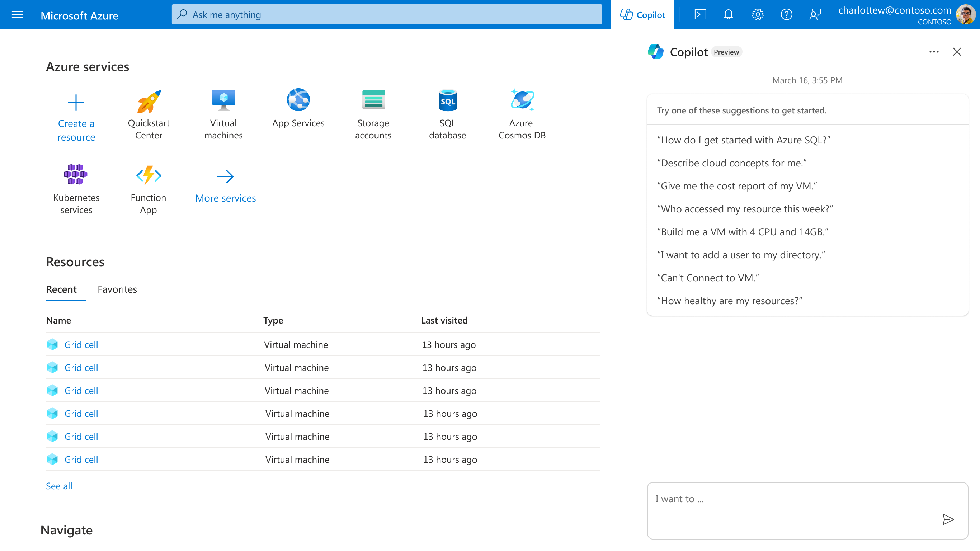980x551 pixels.
Task: Select the suggestion about VM cost report
Action: click(x=737, y=186)
